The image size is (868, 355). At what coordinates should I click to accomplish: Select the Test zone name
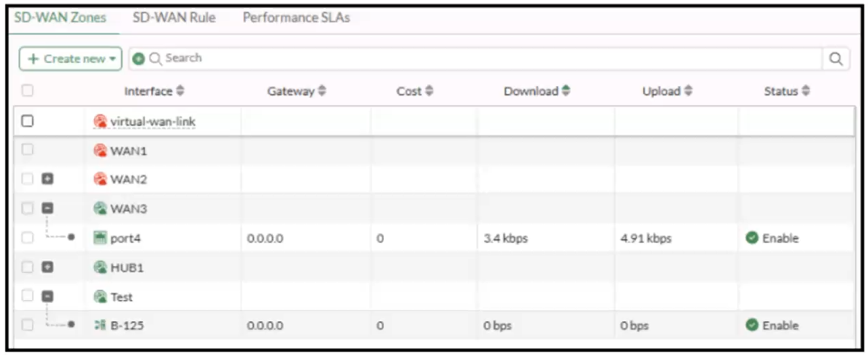pyautogui.click(x=122, y=297)
